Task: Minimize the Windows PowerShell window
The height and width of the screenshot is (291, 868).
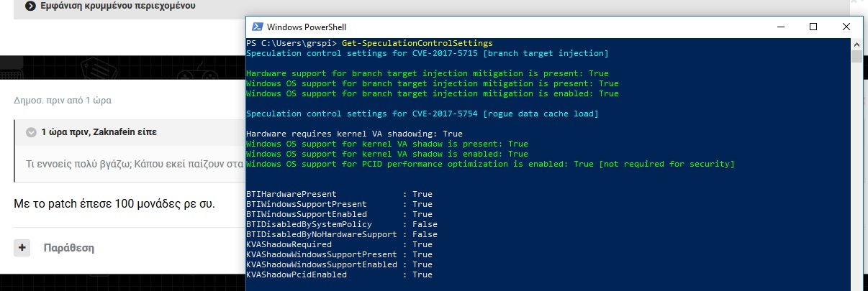Action: [x=780, y=27]
